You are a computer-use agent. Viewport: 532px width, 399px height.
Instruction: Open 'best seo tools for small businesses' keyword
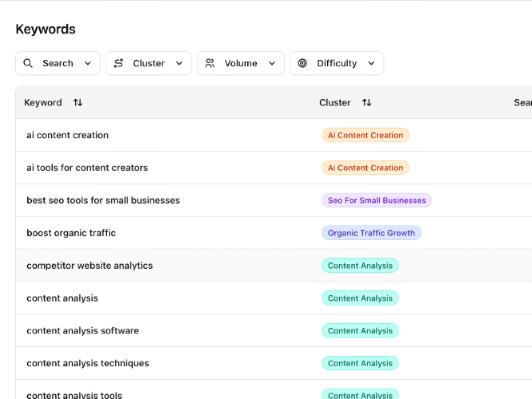[103, 200]
